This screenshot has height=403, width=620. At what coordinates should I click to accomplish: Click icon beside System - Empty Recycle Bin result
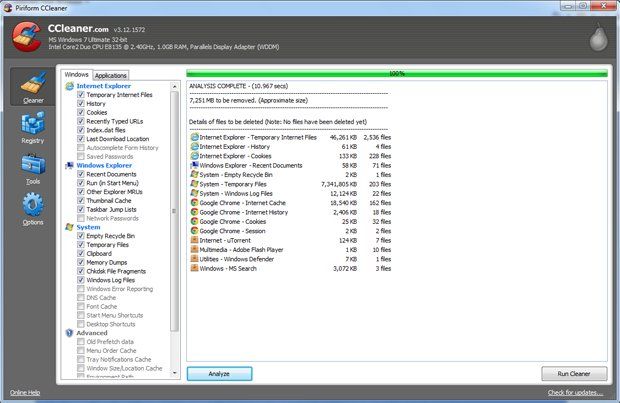click(x=194, y=174)
